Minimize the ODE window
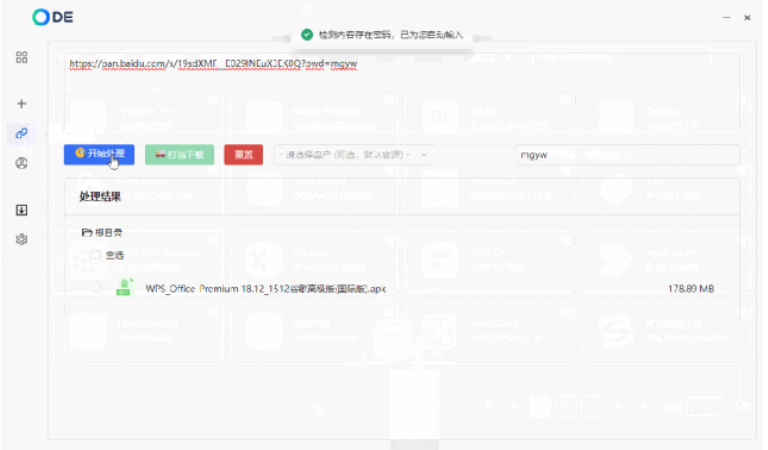768x450 pixels. (726, 18)
